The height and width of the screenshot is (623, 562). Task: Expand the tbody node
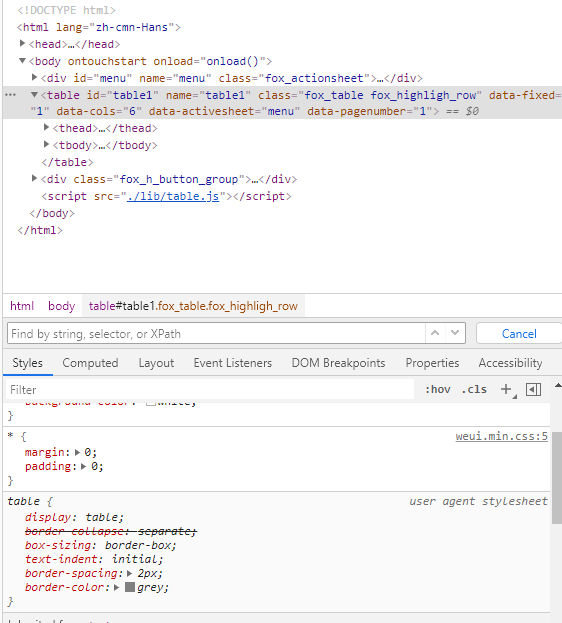[47, 145]
